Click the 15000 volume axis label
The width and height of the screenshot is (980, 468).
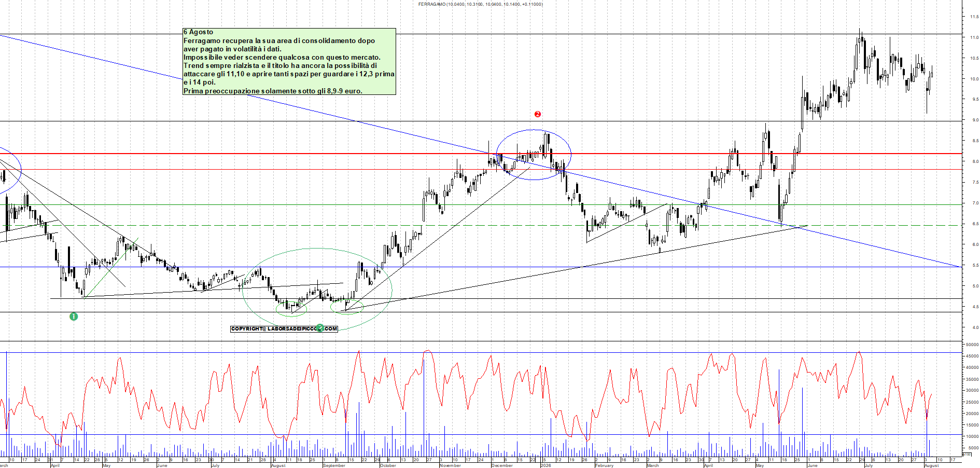click(973, 425)
